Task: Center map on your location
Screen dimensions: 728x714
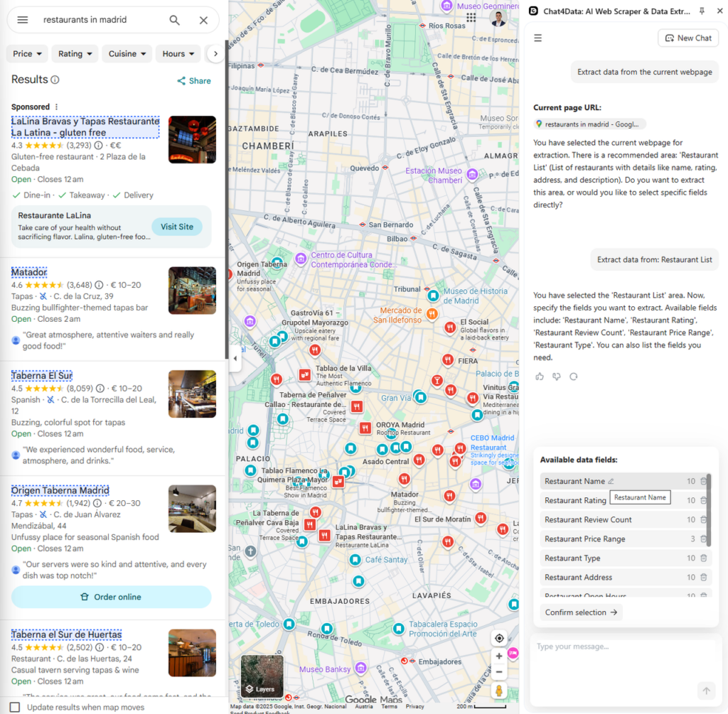Action: (x=499, y=638)
